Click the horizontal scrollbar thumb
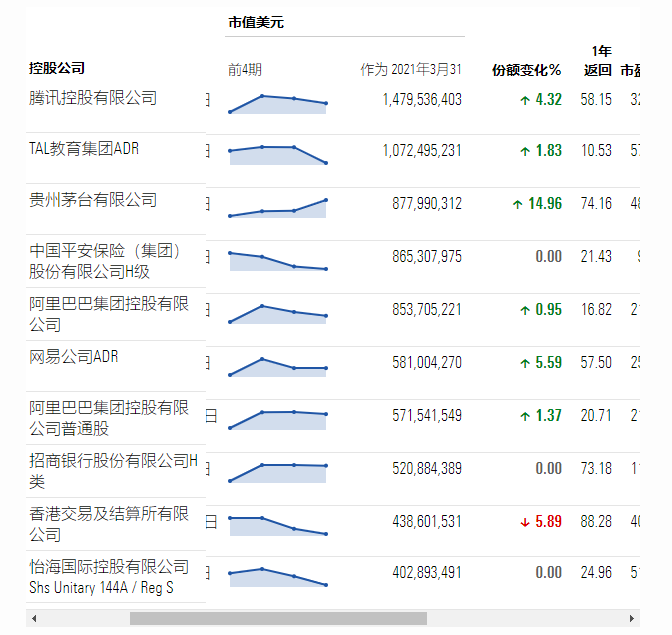 (x=278, y=618)
